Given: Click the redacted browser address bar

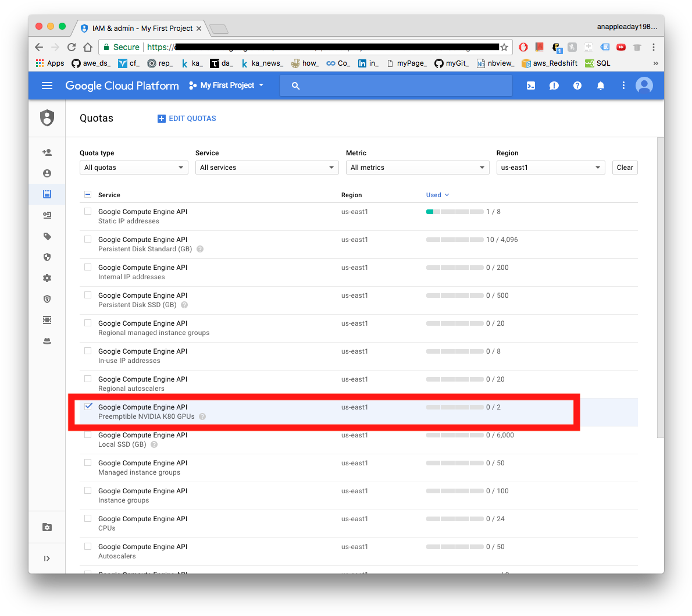Looking at the screenshot, I should (305, 47).
